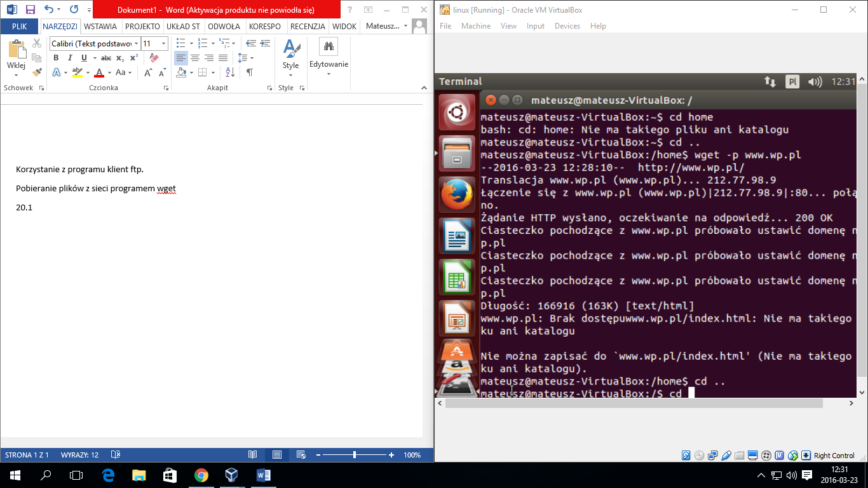Image resolution: width=868 pixels, height=488 pixels.
Task: Open LibreOffice Calc from Ubuntu launcher
Action: tap(457, 277)
